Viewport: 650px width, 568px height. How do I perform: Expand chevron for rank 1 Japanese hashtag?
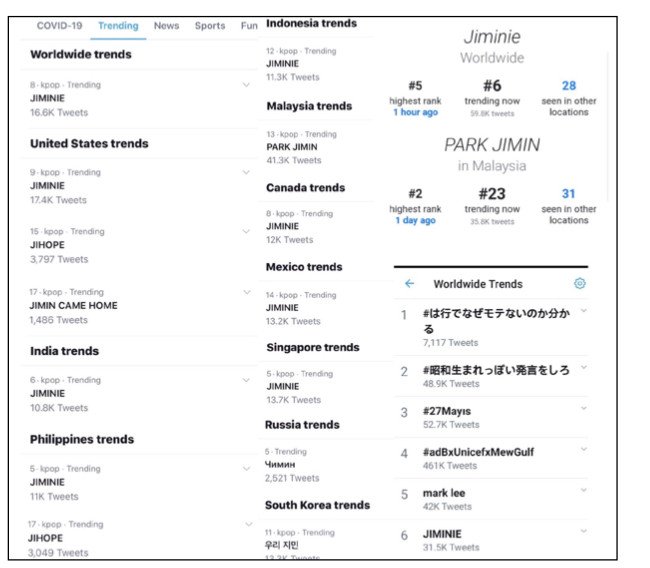pos(584,311)
